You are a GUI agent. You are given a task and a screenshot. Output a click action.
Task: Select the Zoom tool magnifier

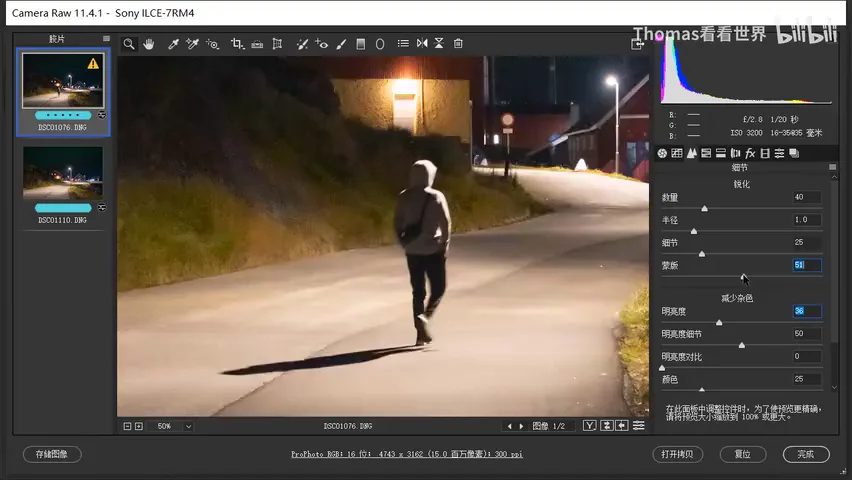tap(129, 44)
